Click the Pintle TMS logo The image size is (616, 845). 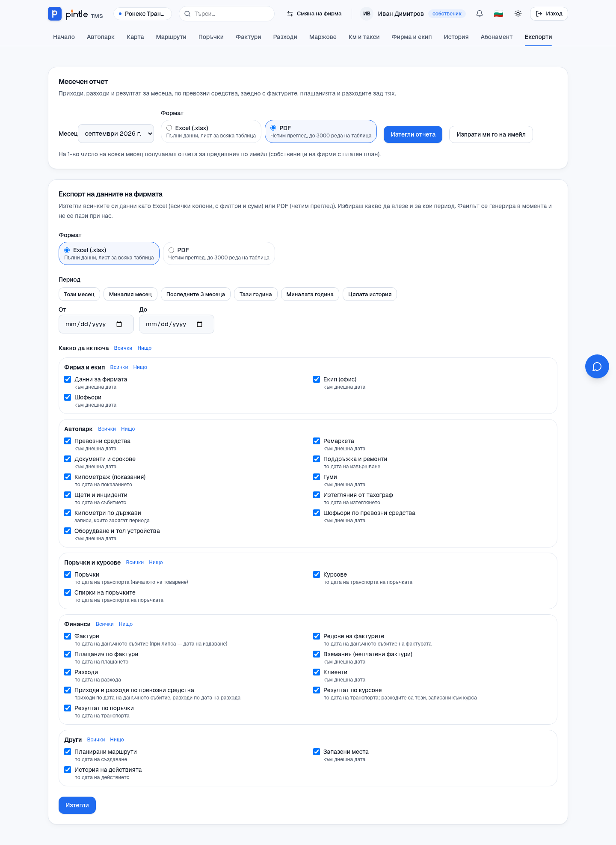pyautogui.click(x=75, y=14)
